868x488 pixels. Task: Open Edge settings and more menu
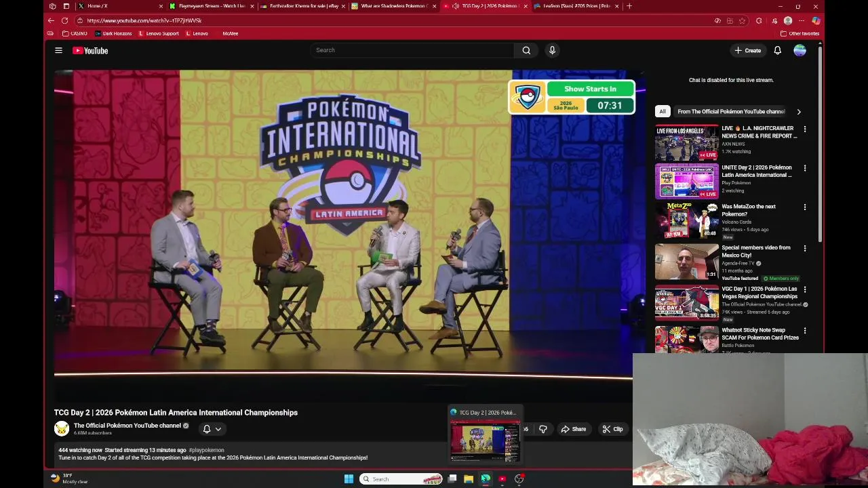[x=802, y=20]
